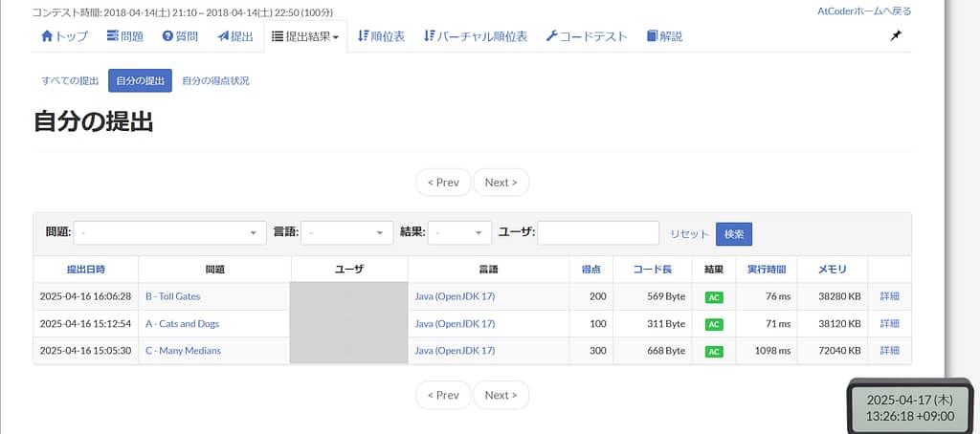Focus the ユーザ search input field
Screen dimensions: 980x434
point(598,233)
